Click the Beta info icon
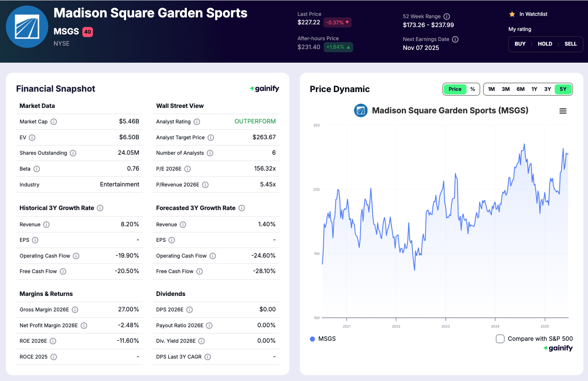The width and height of the screenshot is (588, 381). click(36, 169)
